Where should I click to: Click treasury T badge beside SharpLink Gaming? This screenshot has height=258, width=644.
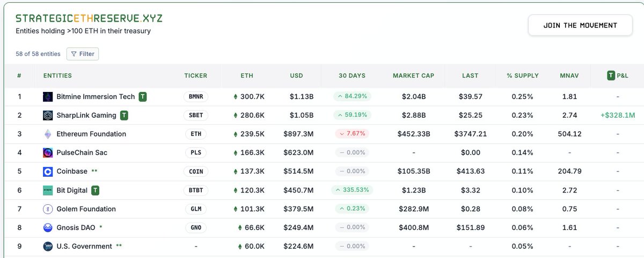coord(124,115)
